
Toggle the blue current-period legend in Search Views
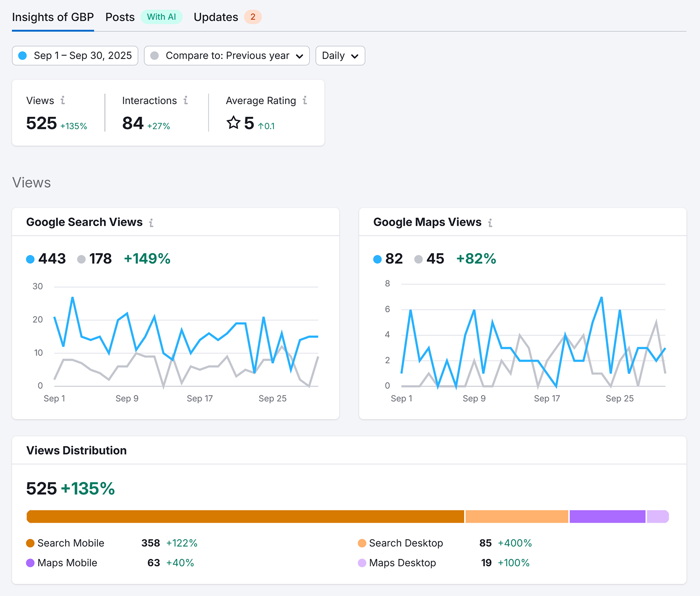click(45, 258)
